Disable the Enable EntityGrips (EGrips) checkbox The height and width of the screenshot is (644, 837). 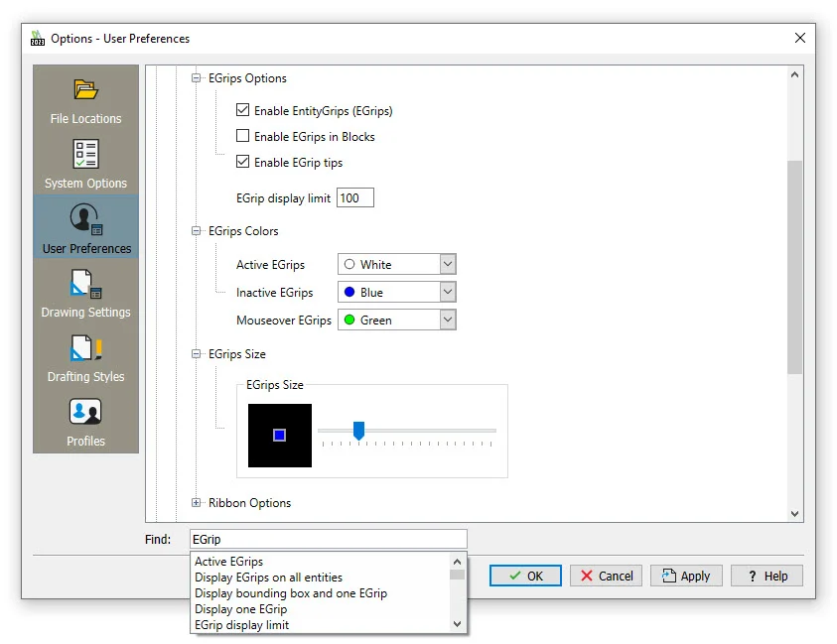pyautogui.click(x=243, y=111)
